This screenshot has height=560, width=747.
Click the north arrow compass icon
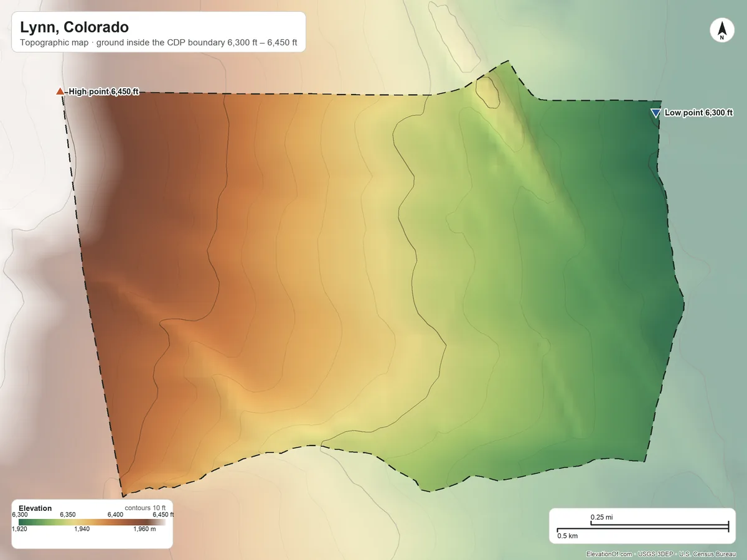pos(721,30)
